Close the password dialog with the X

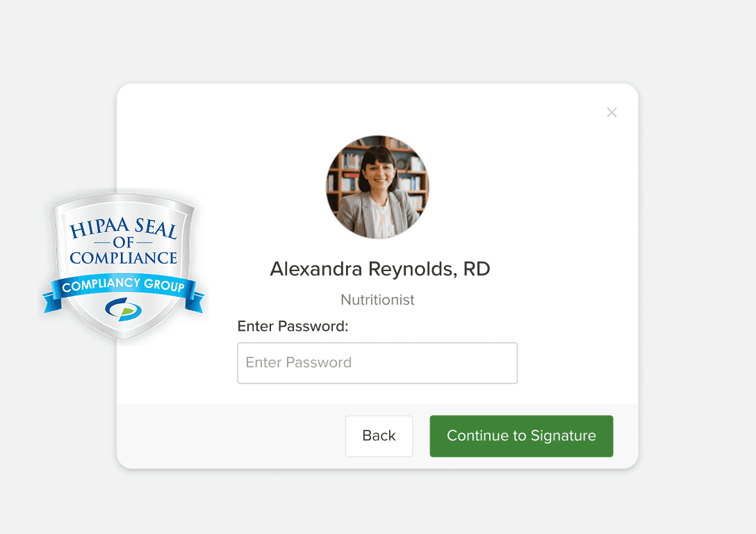pyautogui.click(x=611, y=113)
